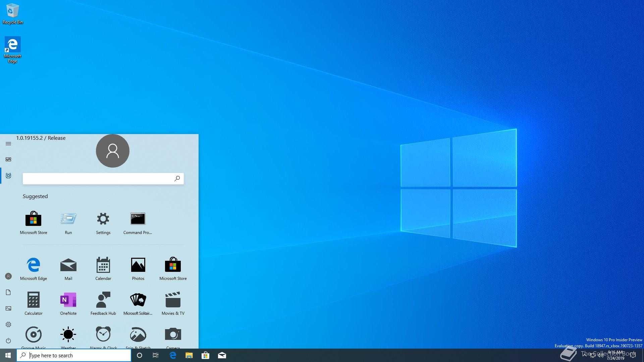Open the Photos app

pyautogui.click(x=138, y=269)
